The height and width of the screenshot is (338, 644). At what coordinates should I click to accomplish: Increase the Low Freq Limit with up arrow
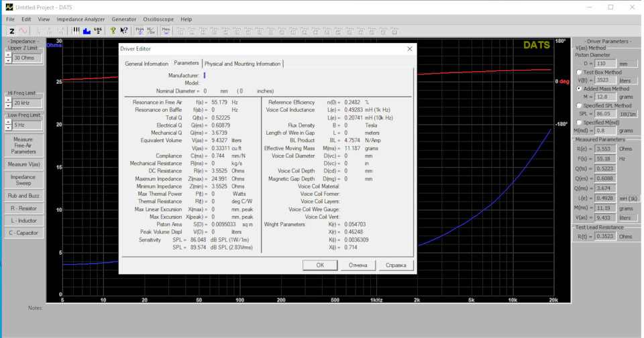pos(8,122)
